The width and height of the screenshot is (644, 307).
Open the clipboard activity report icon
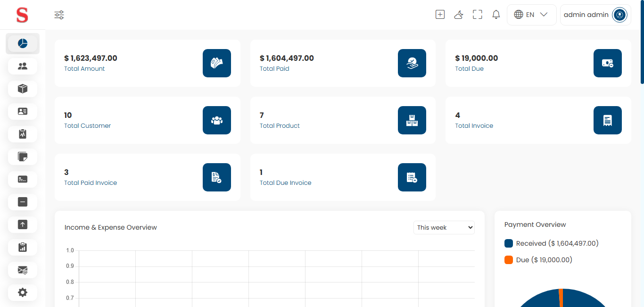pyautogui.click(x=22, y=134)
